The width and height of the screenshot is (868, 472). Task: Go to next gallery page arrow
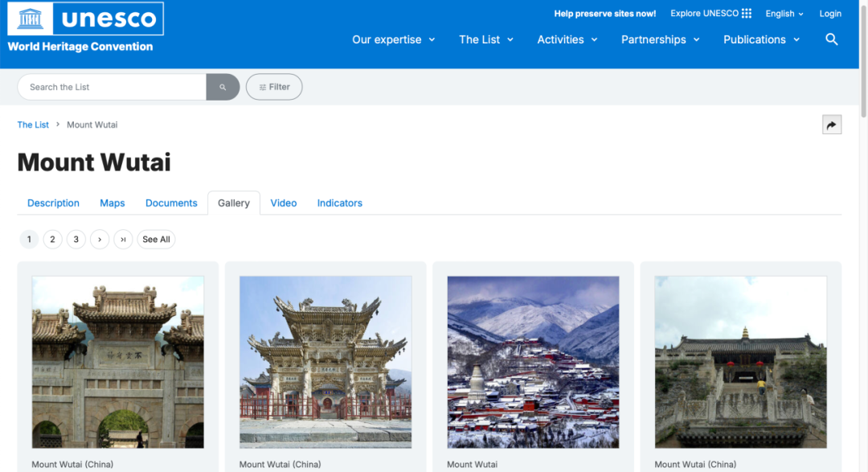100,240
